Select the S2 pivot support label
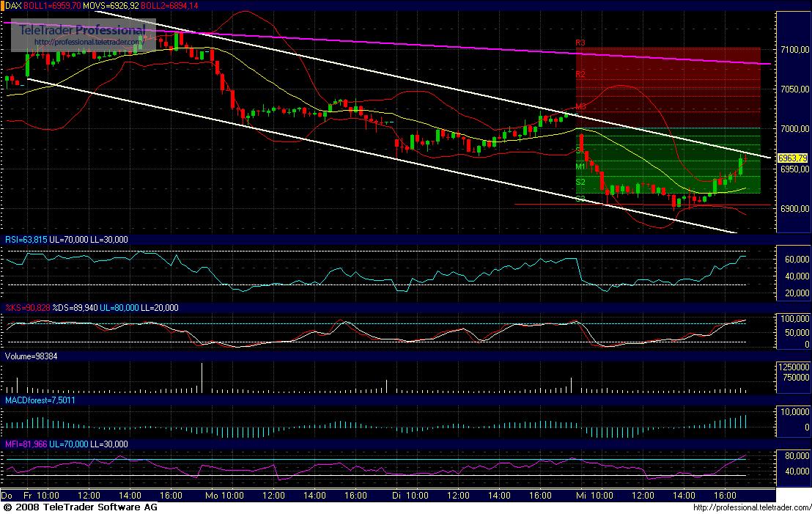 tap(580, 182)
